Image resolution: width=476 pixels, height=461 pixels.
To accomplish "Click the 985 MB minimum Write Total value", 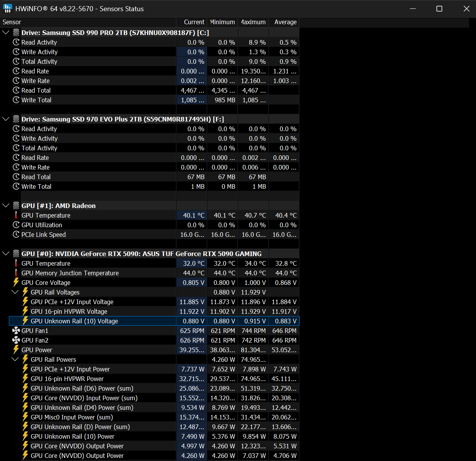I will (225, 100).
